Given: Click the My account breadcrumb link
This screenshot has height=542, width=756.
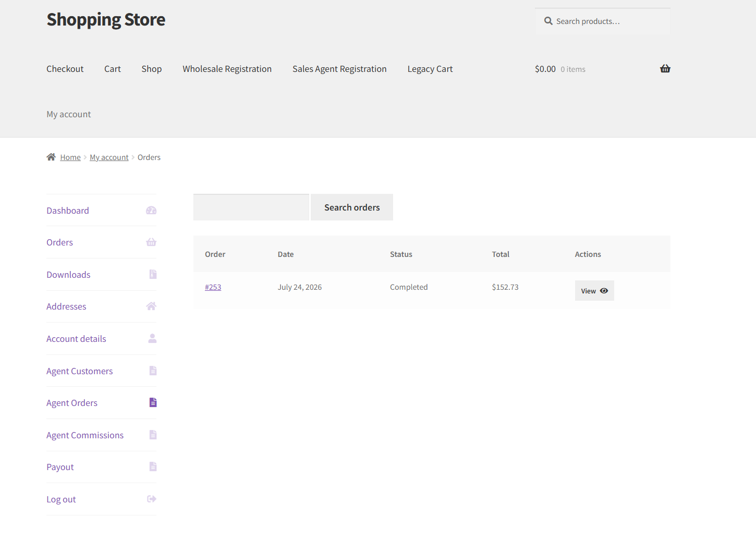Looking at the screenshot, I should pyautogui.click(x=109, y=157).
